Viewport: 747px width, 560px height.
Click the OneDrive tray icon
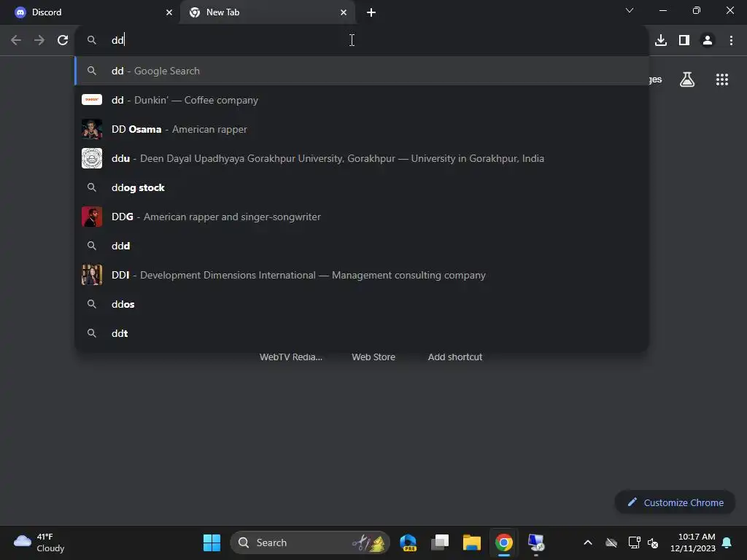(x=611, y=542)
